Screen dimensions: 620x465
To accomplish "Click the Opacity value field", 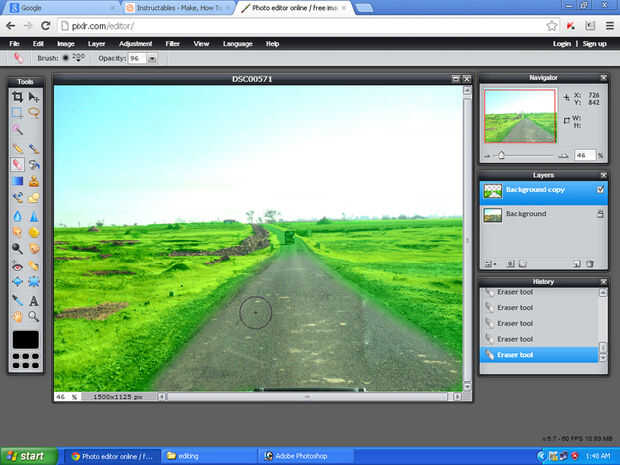I will pyautogui.click(x=137, y=59).
